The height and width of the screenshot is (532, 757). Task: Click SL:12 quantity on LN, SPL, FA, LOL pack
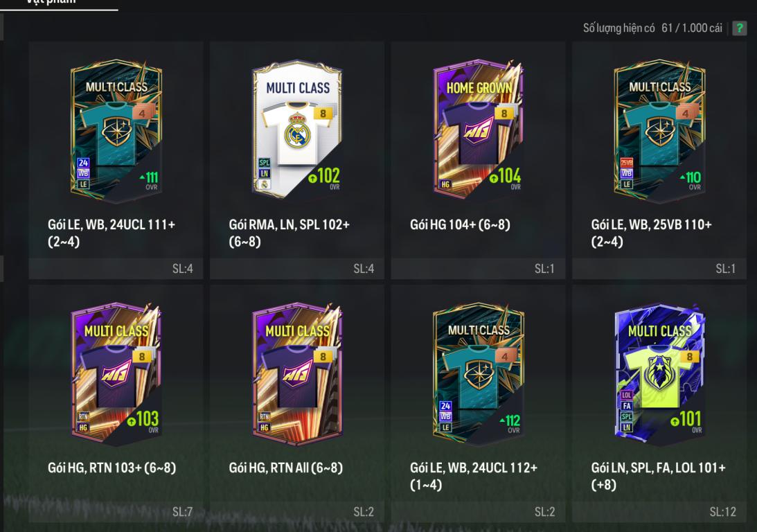(x=723, y=512)
